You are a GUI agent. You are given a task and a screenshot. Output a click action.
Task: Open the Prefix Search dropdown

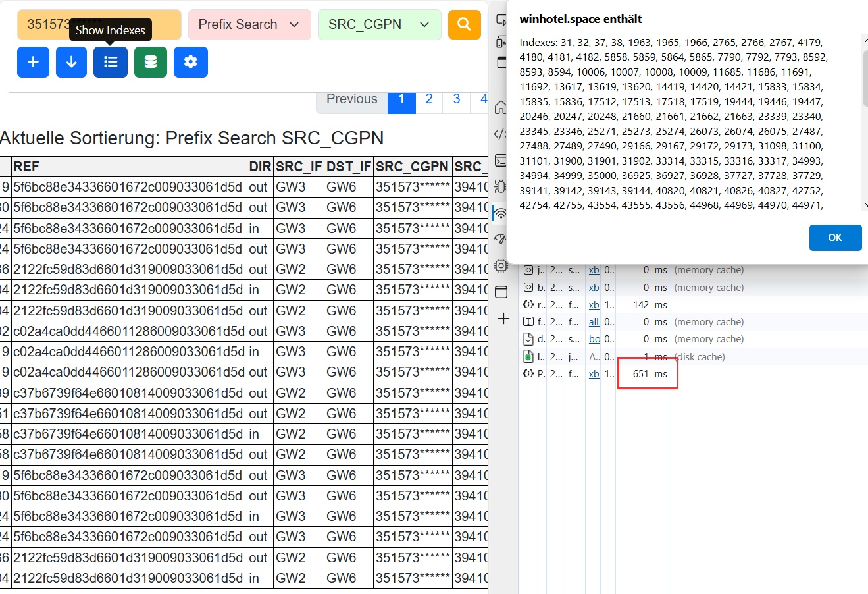[x=249, y=24]
